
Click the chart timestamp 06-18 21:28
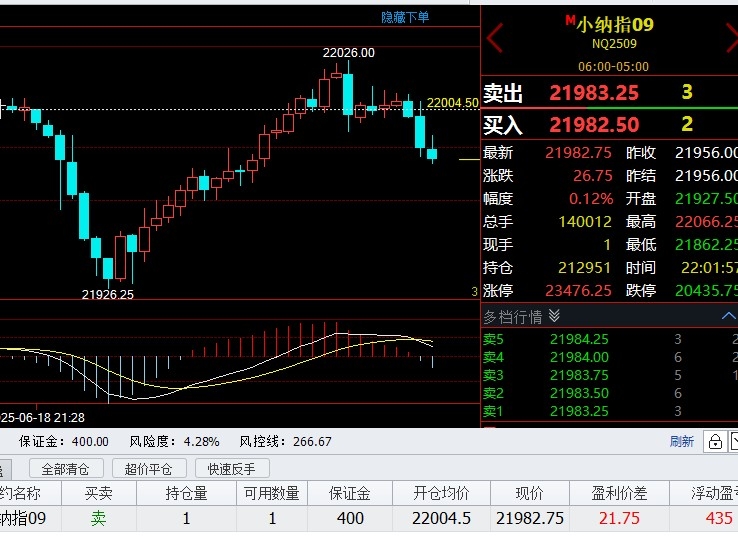click(42, 417)
